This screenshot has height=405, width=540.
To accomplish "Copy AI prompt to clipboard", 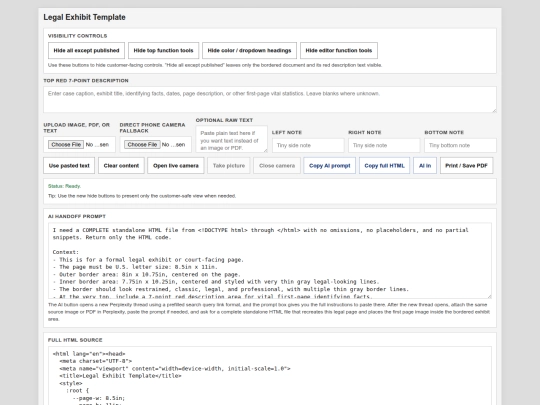I will [330, 166].
